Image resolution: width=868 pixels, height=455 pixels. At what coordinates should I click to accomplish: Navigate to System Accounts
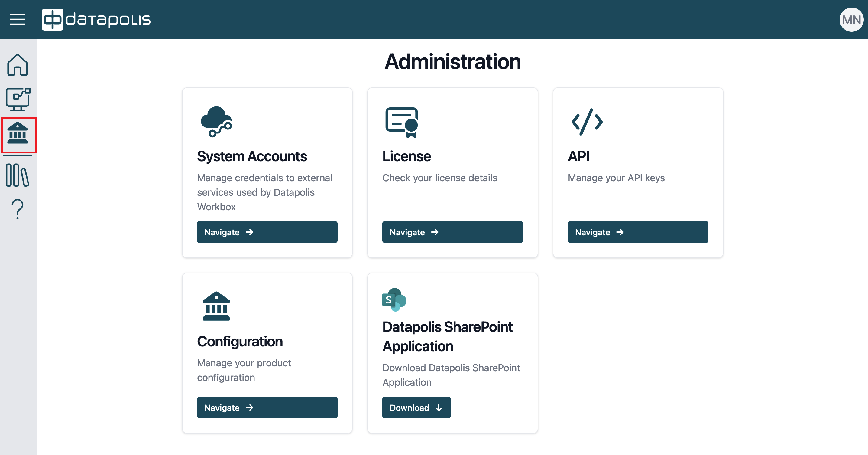point(267,232)
